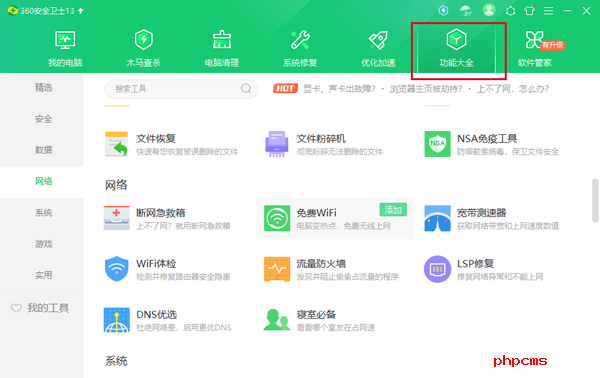This screenshot has width=600, height=378.
Task: Open the hamburger main menu
Action: [548, 11]
